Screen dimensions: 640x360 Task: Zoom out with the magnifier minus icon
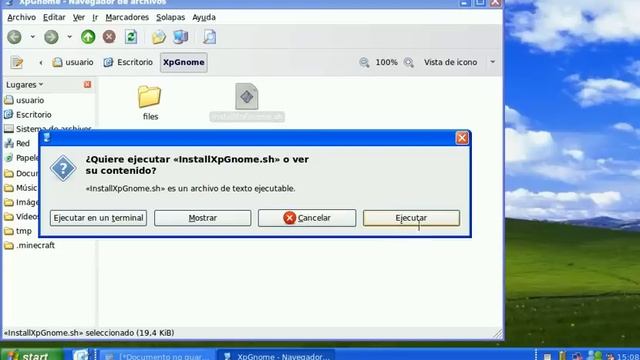364,62
